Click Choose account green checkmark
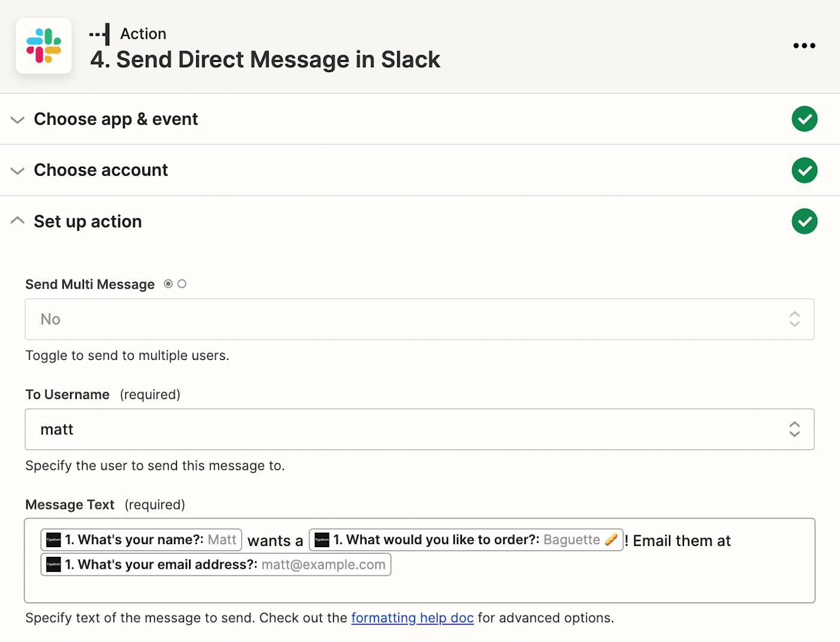 805,170
